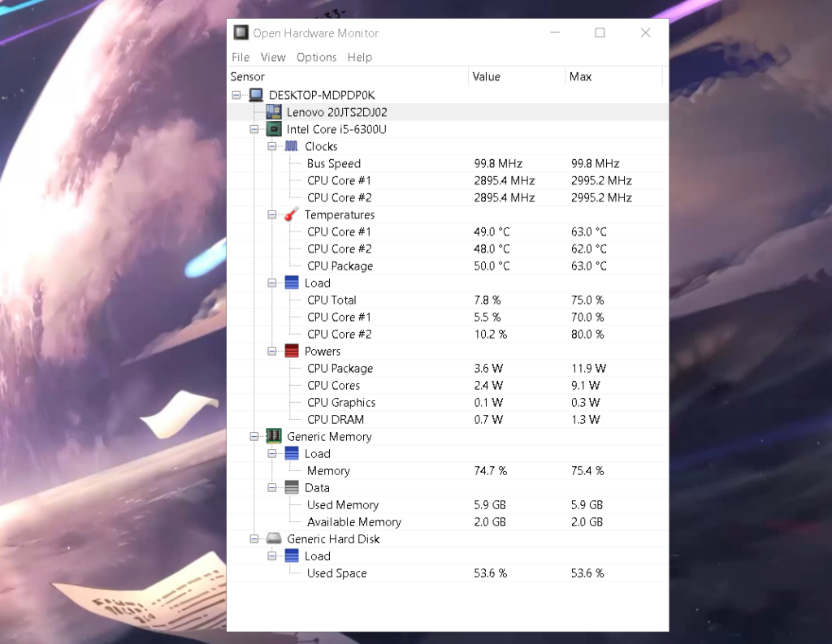Click the Load icon under Generic Hard Disk

point(292,556)
